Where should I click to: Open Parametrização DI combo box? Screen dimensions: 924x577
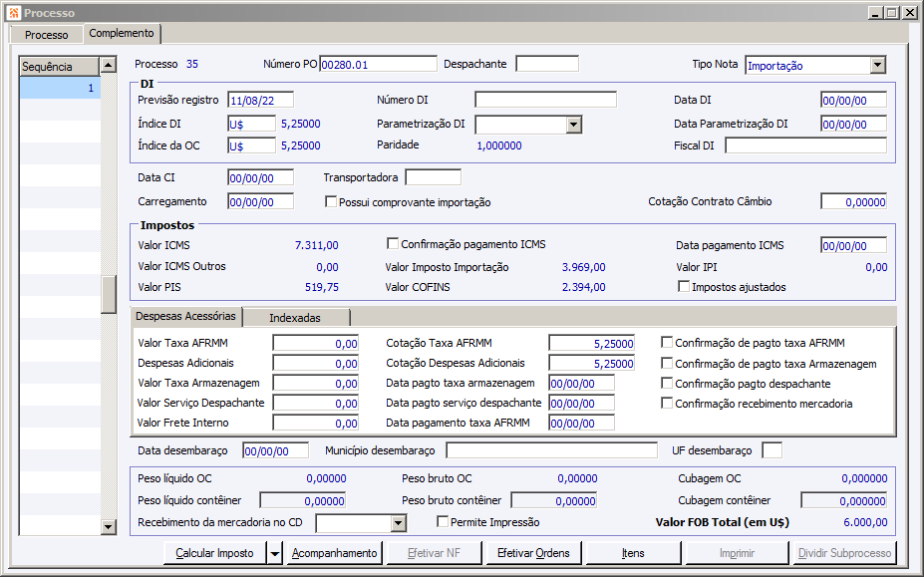coord(573,125)
